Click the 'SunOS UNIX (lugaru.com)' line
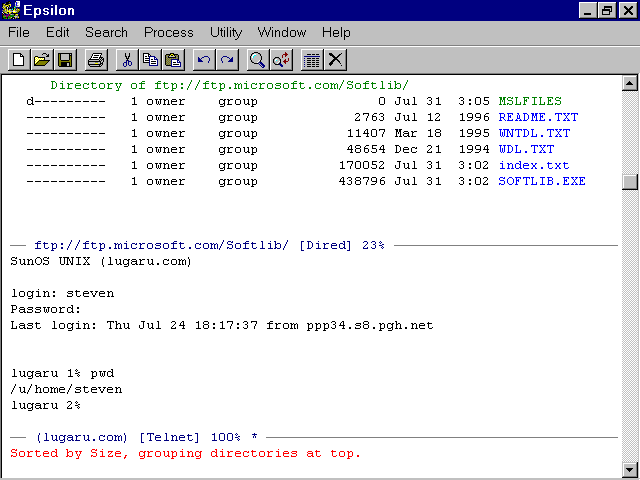Screen dimensions: 640x480 coord(101,261)
